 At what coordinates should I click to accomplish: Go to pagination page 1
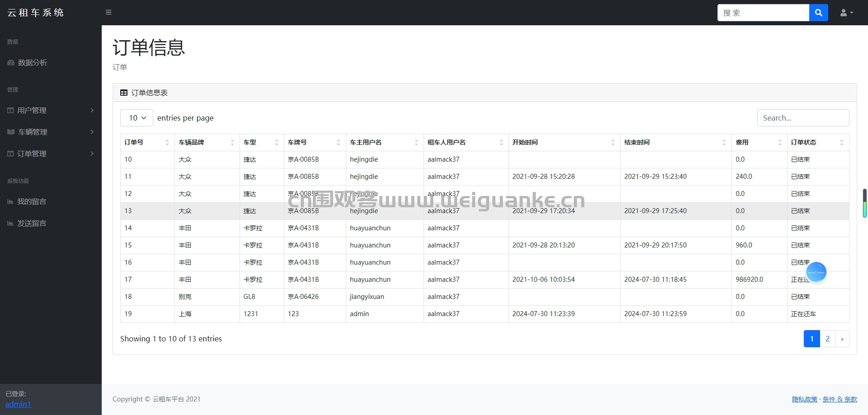pos(812,339)
